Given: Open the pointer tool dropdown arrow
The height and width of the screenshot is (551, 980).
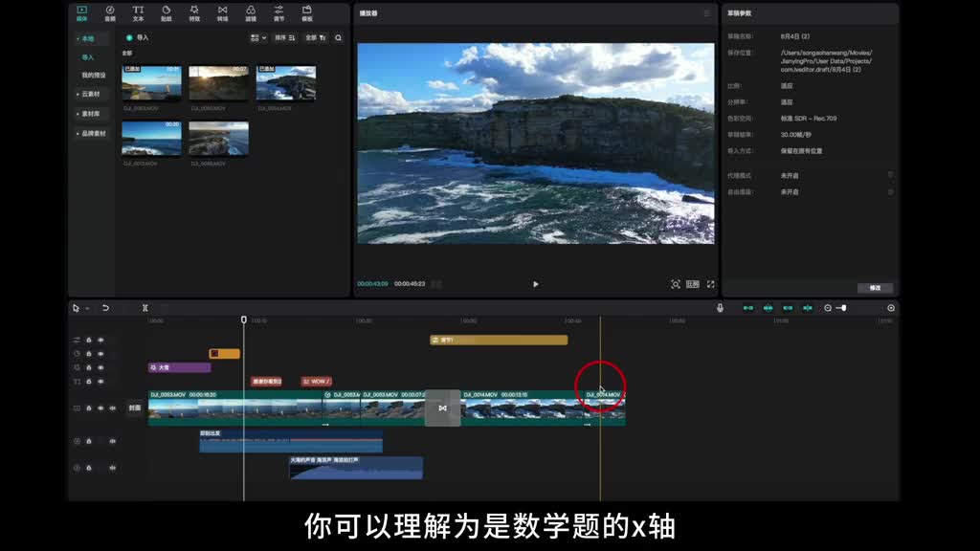Looking at the screenshot, I should click(87, 308).
